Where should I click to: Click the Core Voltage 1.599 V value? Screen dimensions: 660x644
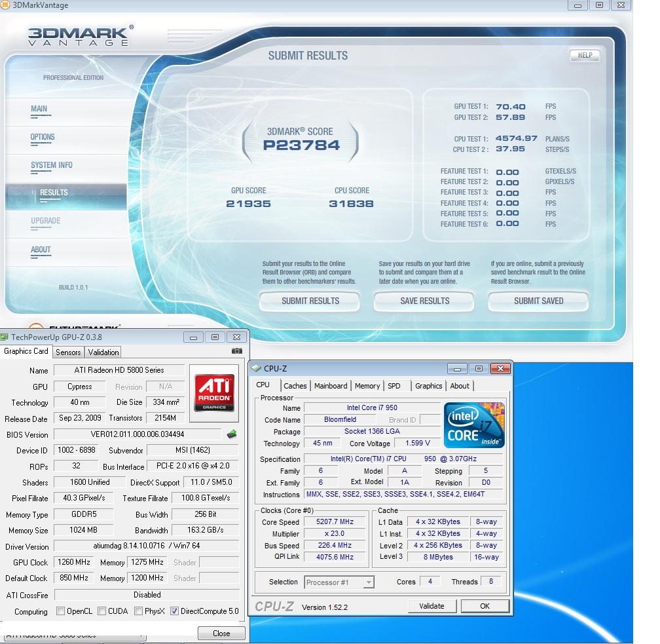417,443
